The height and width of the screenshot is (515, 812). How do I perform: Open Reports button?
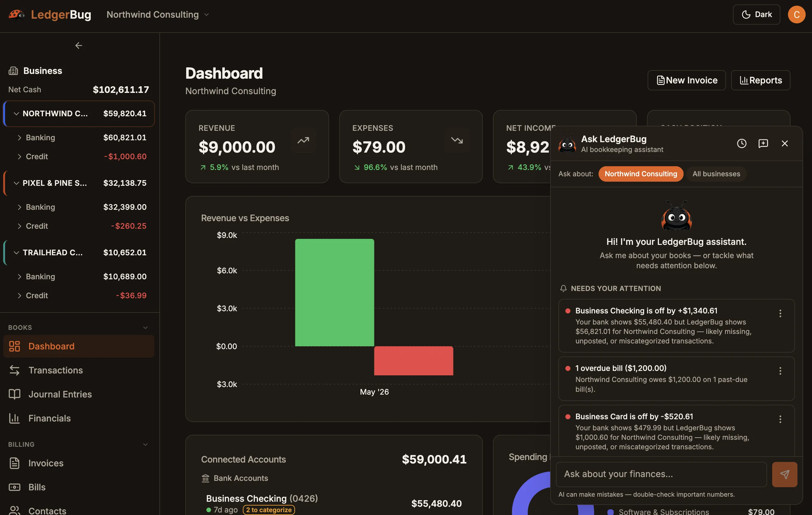tap(760, 80)
